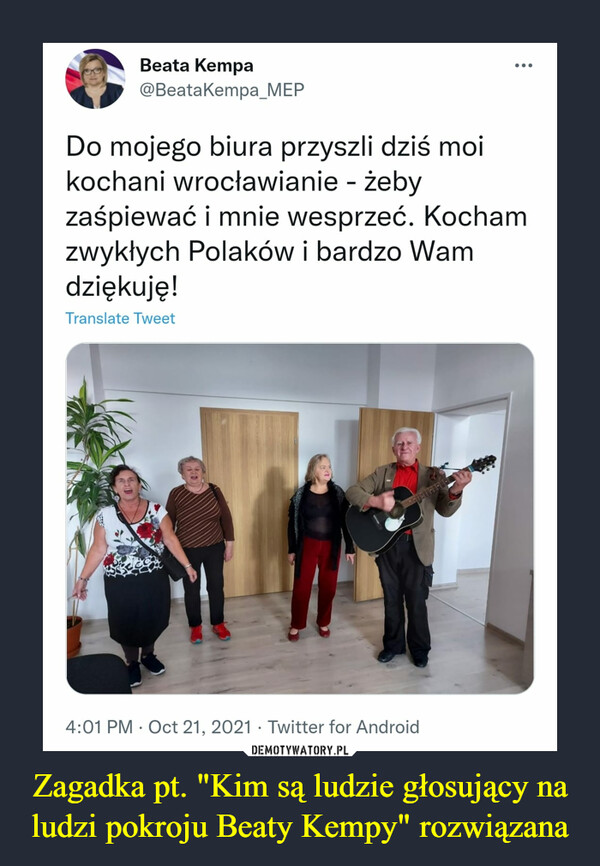Click the Twitter for Android source label
The height and width of the screenshot is (866, 600).
343,726
